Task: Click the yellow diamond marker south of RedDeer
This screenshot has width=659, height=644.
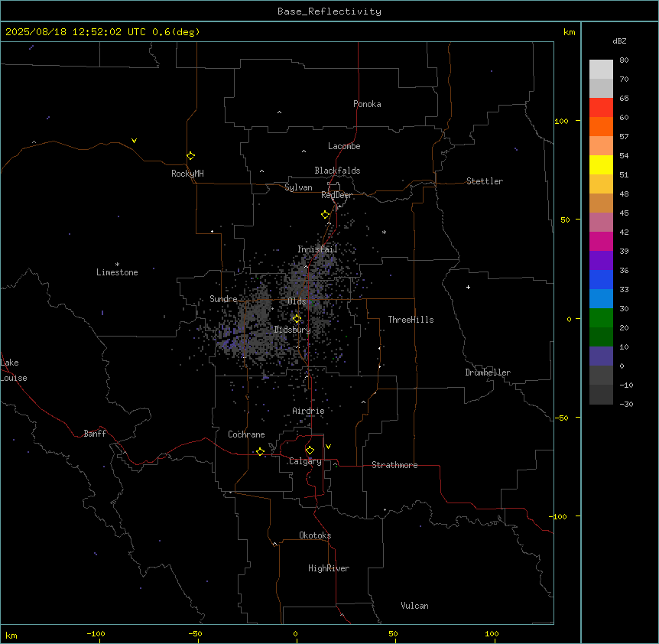Action: pos(325,215)
